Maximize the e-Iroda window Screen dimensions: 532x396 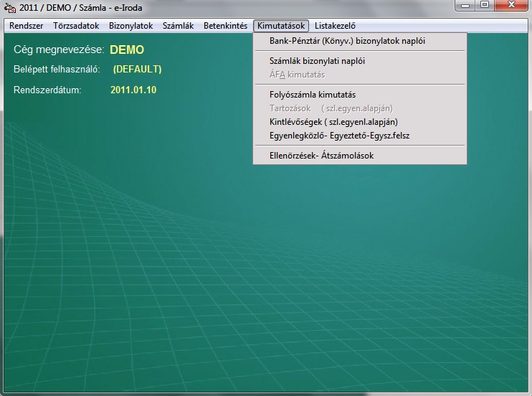click(x=485, y=6)
